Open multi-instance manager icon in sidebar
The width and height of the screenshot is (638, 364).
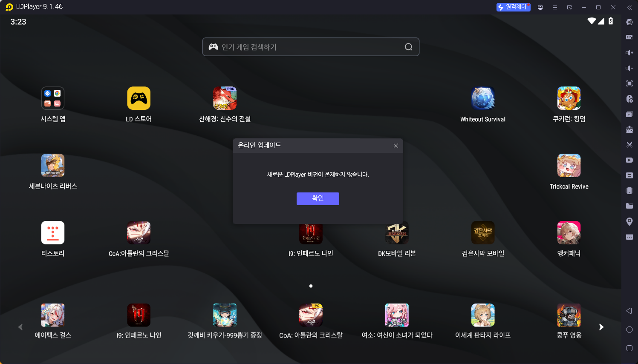coord(629,114)
